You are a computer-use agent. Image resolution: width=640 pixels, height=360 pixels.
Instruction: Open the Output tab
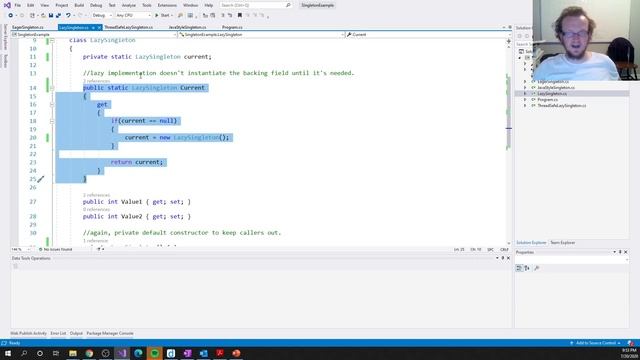tap(76, 333)
